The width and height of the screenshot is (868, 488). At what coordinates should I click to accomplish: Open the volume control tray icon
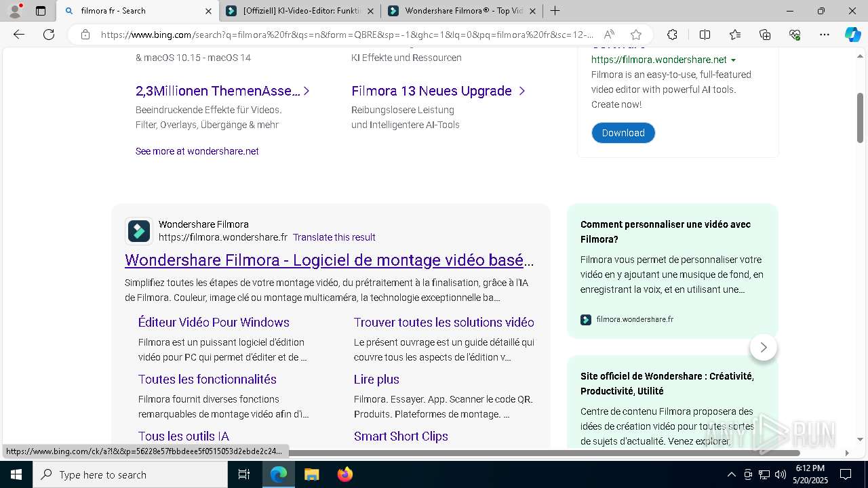(781, 474)
